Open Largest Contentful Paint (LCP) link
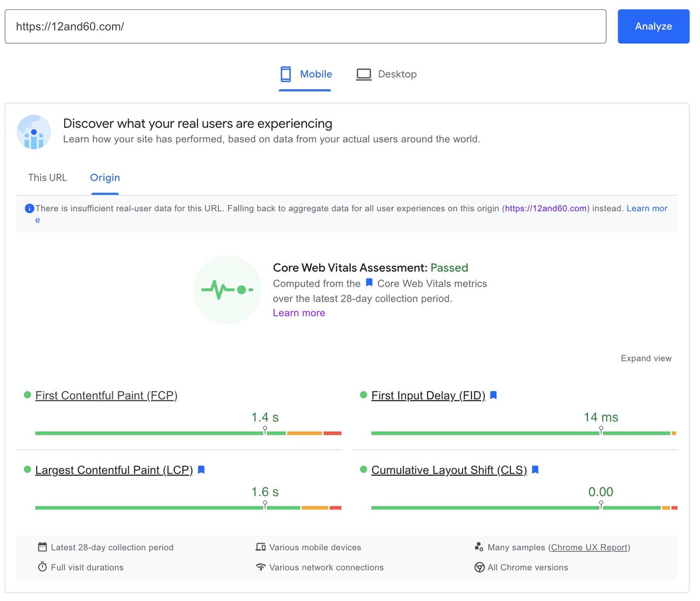The image size is (700, 601). click(x=114, y=470)
